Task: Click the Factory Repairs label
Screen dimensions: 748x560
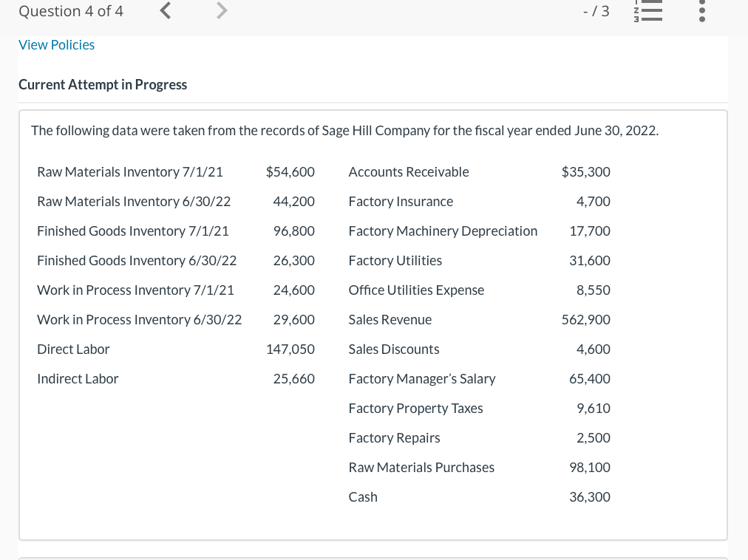Action: coord(395,438)
